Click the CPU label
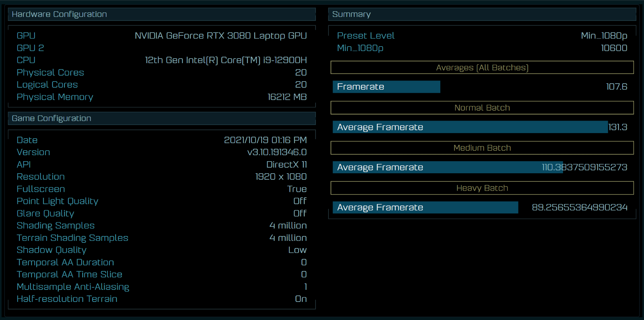This screenshot has height=320, width=644. click(26, 60)
